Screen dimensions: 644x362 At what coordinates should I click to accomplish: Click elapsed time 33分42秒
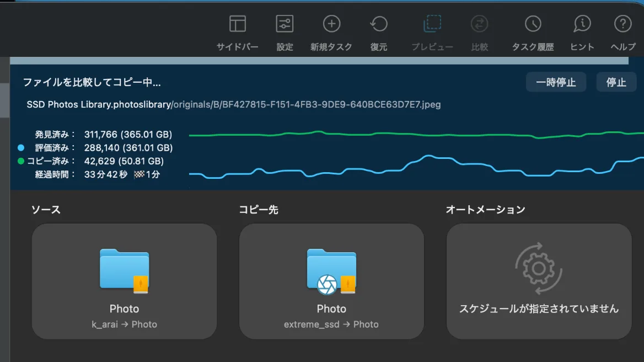coord(105,174)
